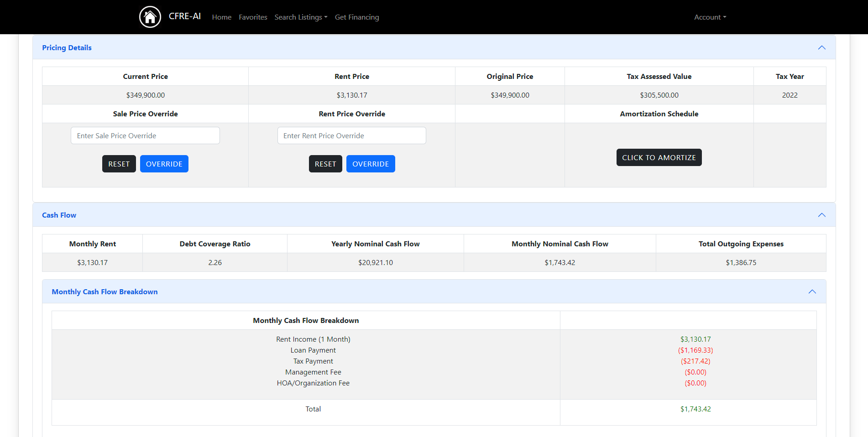Open the Account dropdown menu
868x437 pixels.
click(x=710, y=17)
